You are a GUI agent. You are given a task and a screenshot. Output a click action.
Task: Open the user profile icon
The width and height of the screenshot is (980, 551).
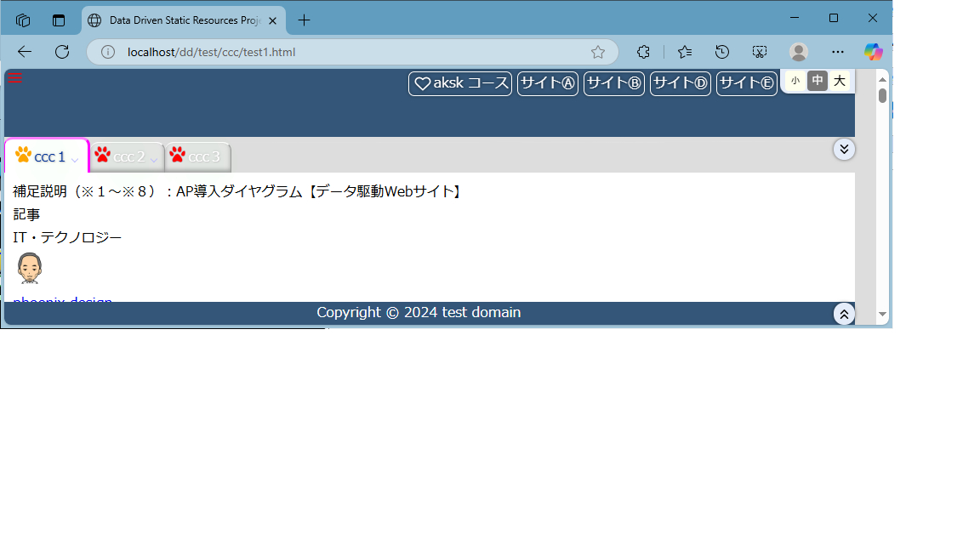pyautogui.click(x=798, y=52)
